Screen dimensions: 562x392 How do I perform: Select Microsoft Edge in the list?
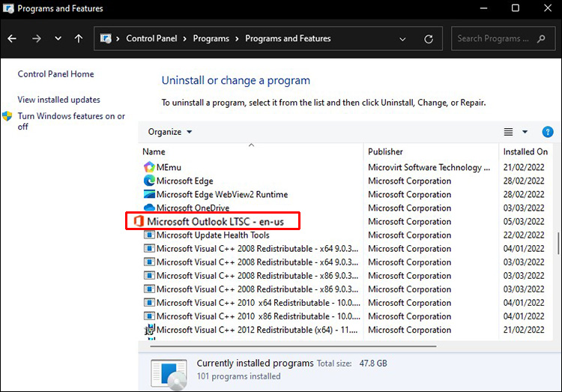[x=185, y=181]
